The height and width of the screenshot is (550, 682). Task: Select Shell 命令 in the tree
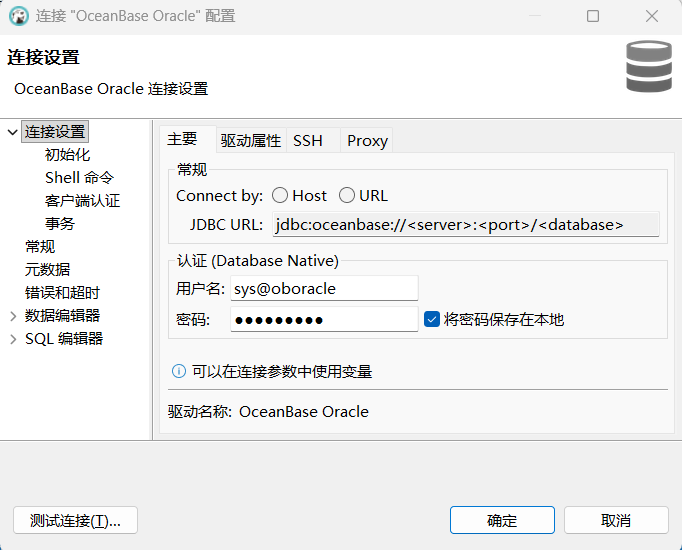[x=80, y=177]
